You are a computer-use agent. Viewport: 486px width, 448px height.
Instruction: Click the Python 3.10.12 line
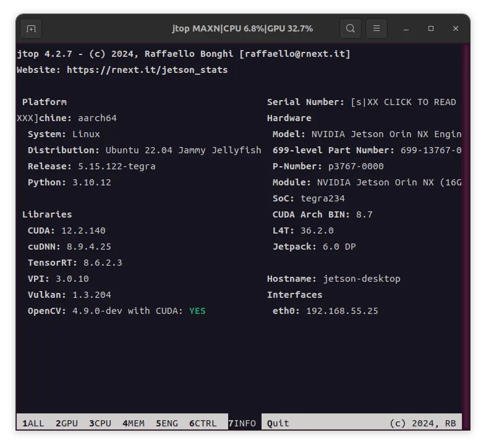[x=69, y=182]
